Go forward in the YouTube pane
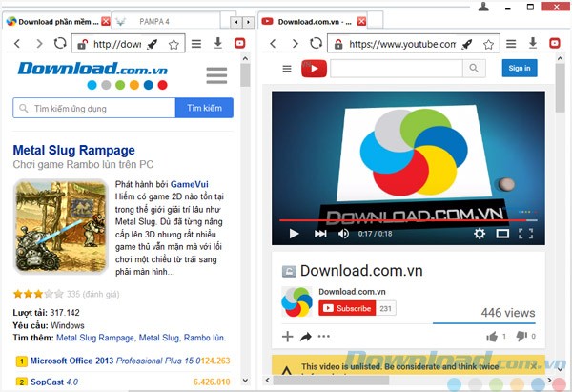The height and width of the screenshot is (392, 572). (x=296, y=44)
